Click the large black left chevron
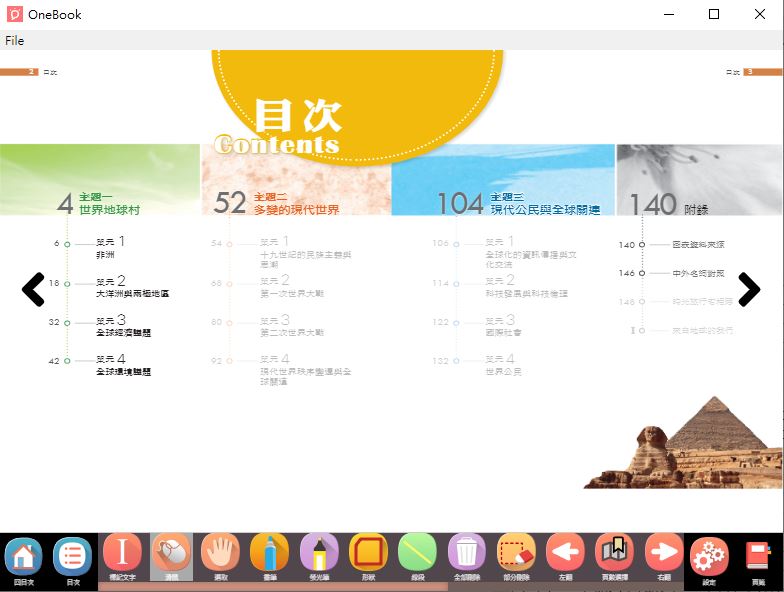 click(33, 289)
